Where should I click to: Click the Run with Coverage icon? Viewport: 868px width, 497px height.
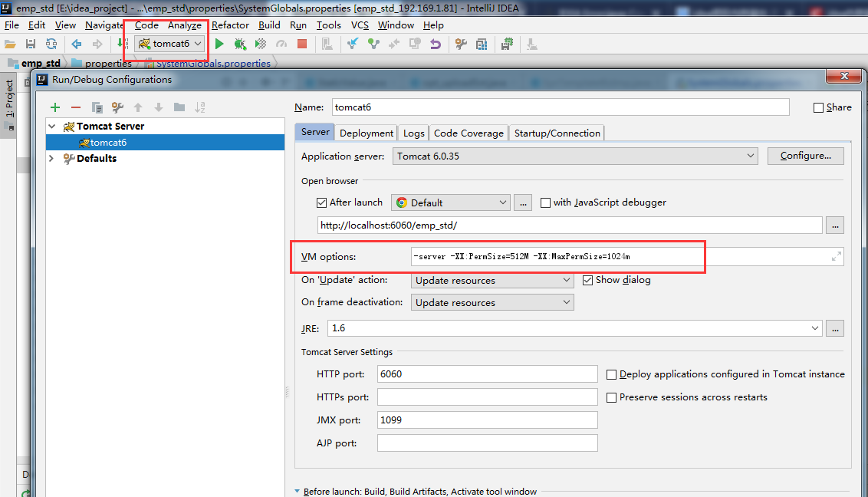(260, 44)
